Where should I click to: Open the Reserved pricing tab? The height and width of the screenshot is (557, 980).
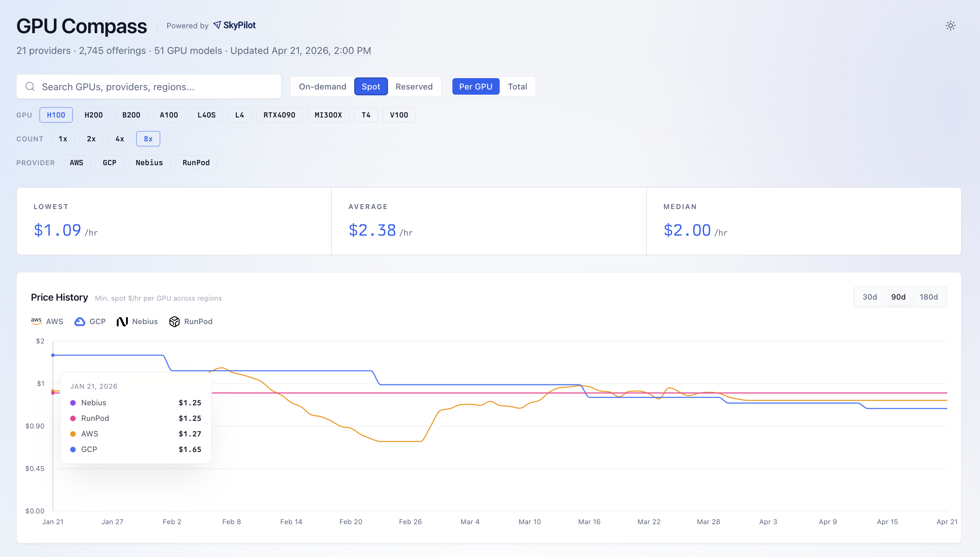[414, 86]
